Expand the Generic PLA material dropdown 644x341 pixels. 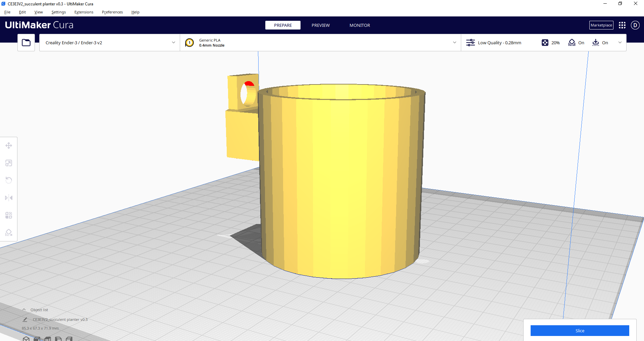tap(321, 43)
